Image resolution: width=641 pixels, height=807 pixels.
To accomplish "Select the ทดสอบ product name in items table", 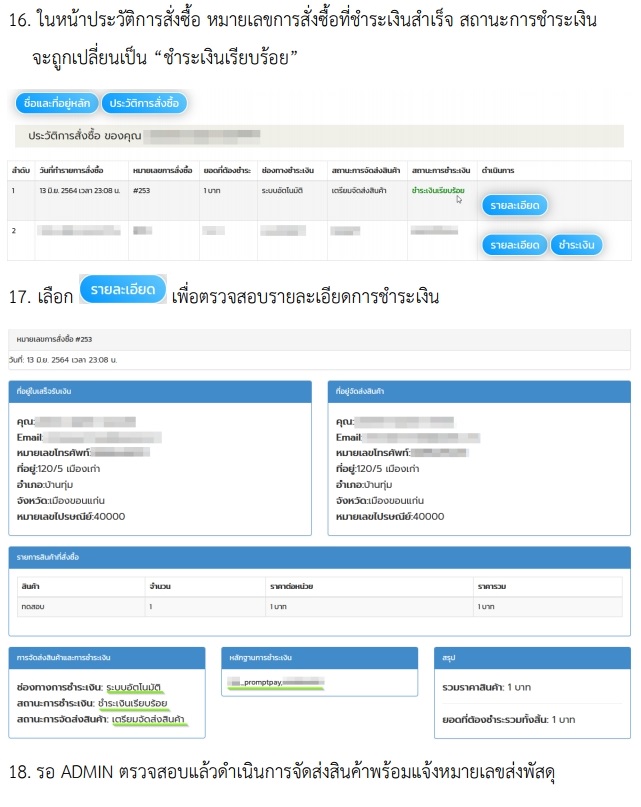I will pyautogui.click(x=31, y=606).
